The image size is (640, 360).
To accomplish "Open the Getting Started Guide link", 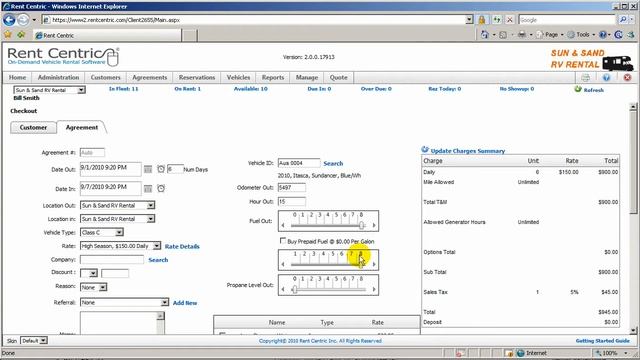I will (602, 341).
